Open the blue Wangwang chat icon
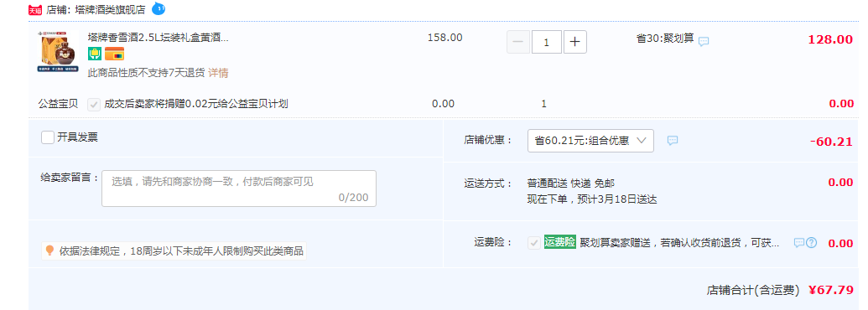868x310 pixels. [158, 9]
